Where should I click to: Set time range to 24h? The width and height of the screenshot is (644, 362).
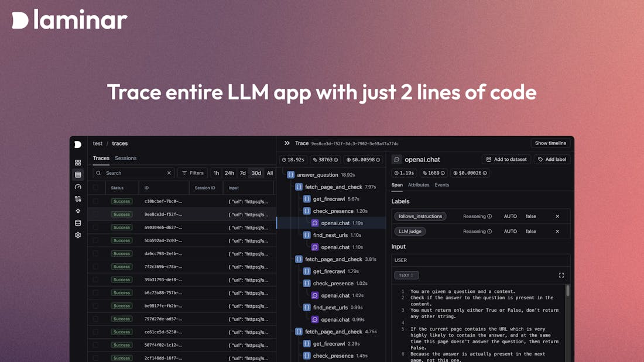tap(229, 173)
